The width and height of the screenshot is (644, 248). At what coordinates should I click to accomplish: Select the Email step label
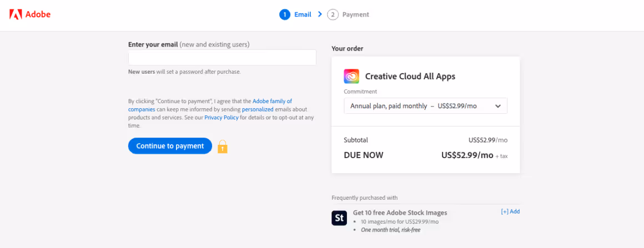[303, 15]
